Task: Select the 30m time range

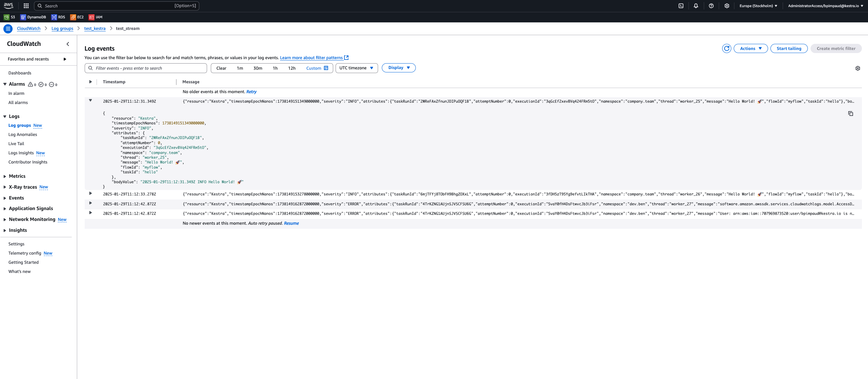Action: tap(258, 68)
